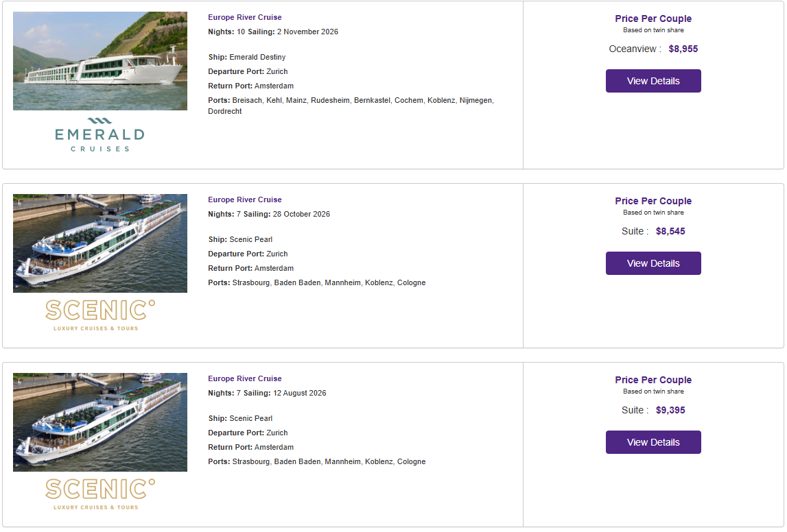787x532 pixels.
Task: Open the Europe River Cruise link for Emerald Destiny
Action: (x=245, y=17)
